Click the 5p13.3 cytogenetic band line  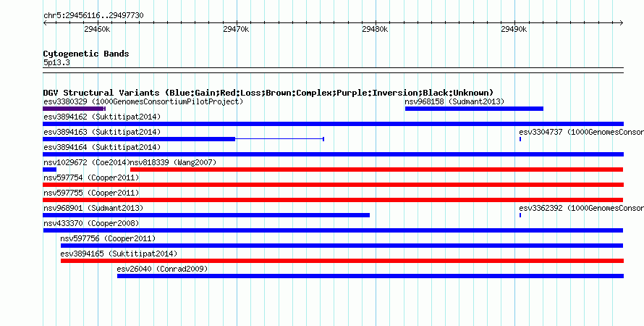tap(333, 70)
